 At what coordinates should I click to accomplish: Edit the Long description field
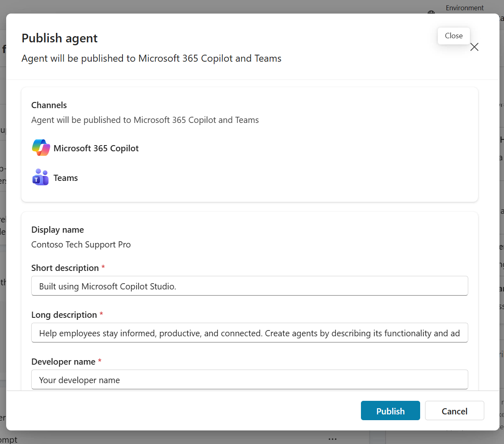point(250,333)
